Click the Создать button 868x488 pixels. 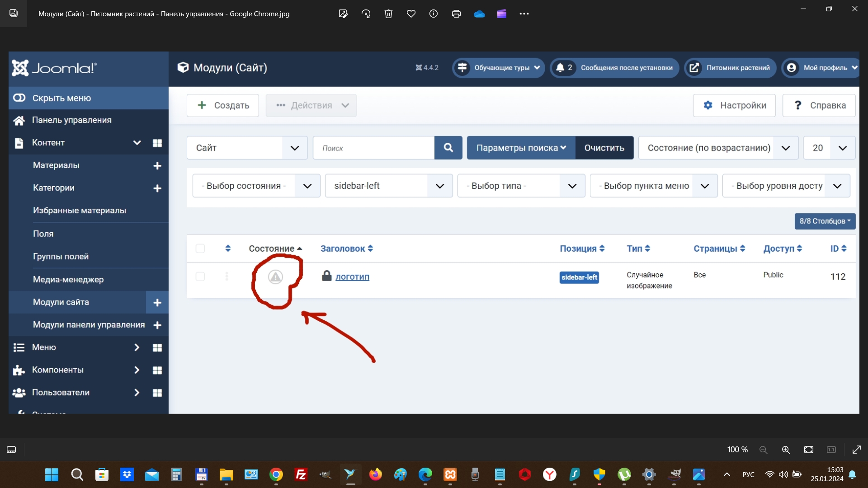click(223, 105)
